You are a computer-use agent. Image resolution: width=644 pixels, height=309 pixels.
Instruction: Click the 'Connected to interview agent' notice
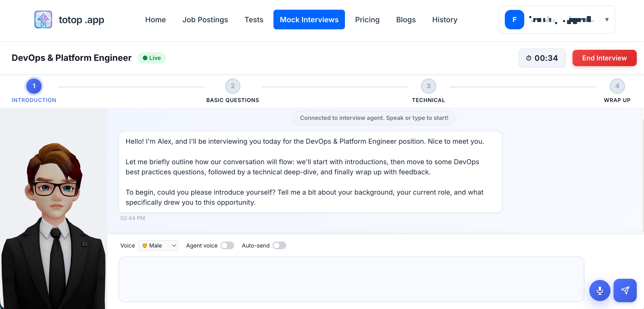pyautogui.click(x=374, y=118)
